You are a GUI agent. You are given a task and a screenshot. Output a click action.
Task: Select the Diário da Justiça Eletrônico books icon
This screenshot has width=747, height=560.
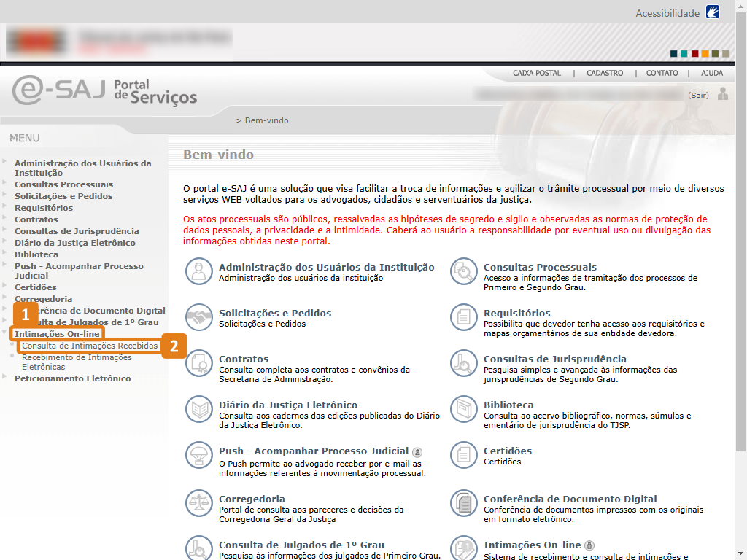(198, 409)
